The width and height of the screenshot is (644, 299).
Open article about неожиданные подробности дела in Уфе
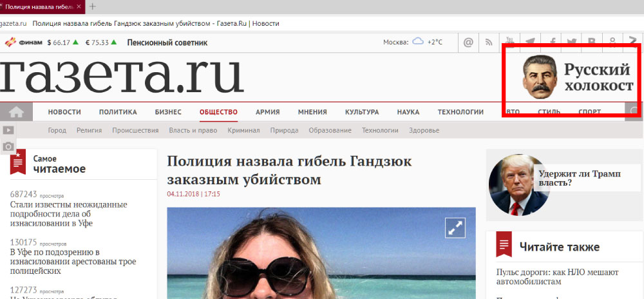(x=69, y=214)
